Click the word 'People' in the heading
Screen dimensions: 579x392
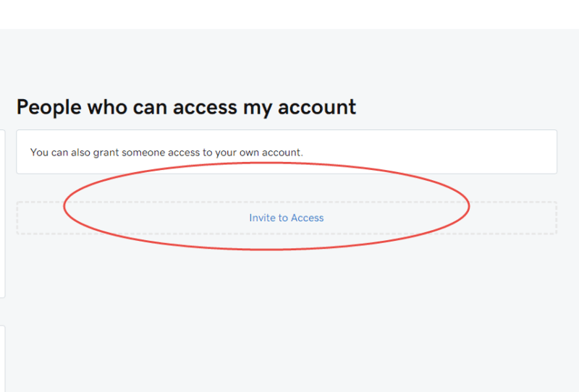click(x=48, y=108)
